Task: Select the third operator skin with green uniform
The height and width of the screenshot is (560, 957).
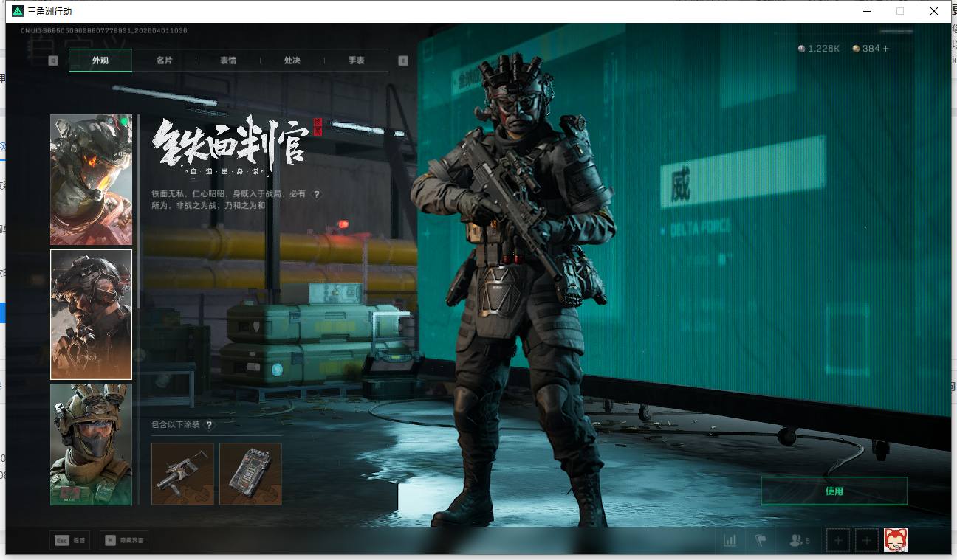Action: (91, 444)
